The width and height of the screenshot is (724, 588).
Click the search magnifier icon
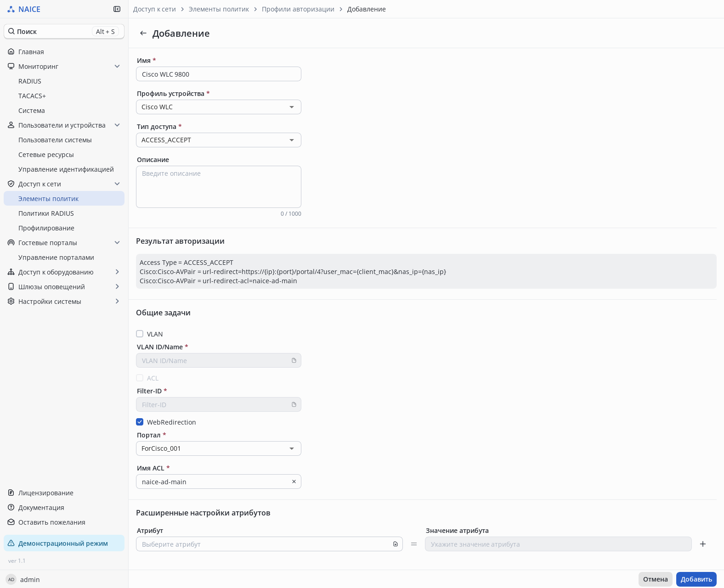11,31
